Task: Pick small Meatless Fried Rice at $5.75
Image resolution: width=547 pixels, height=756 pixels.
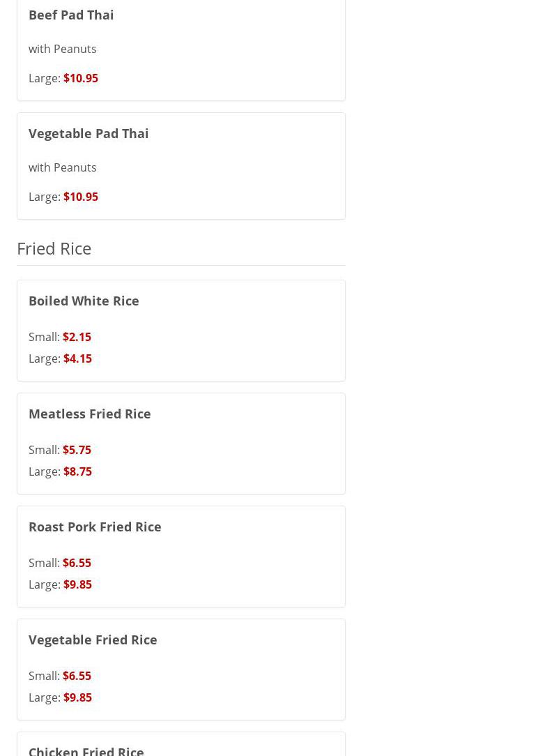Action: (x=77, y=450)
